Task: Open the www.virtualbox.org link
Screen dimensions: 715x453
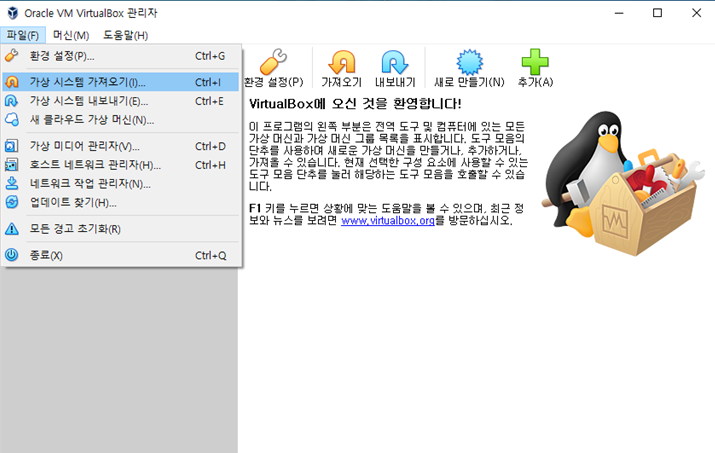Action: point(388,220)
